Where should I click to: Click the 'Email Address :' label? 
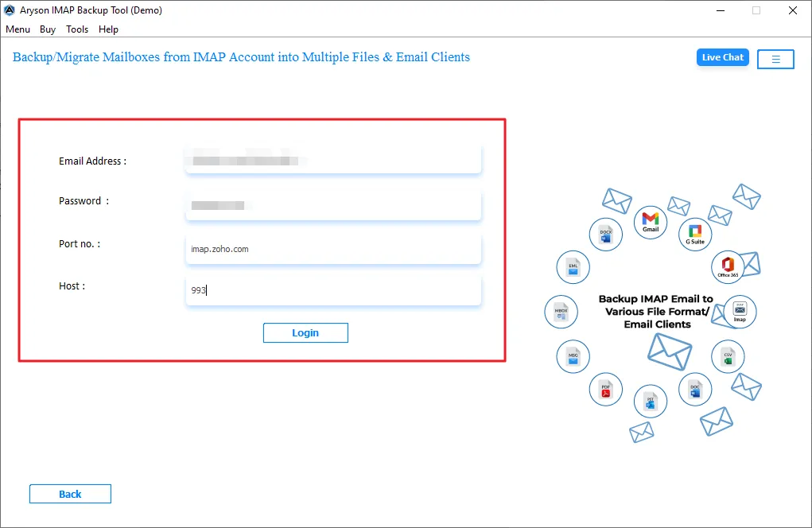point(93,161)
